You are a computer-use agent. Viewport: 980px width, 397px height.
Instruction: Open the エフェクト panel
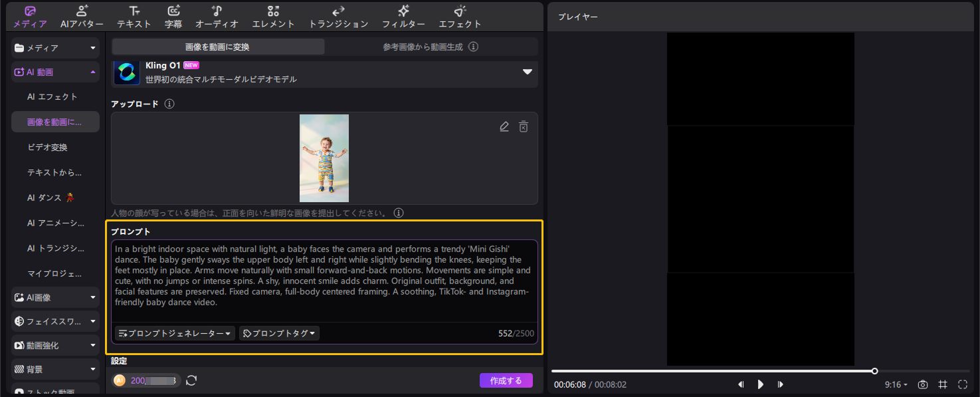(x=460, y=17)
